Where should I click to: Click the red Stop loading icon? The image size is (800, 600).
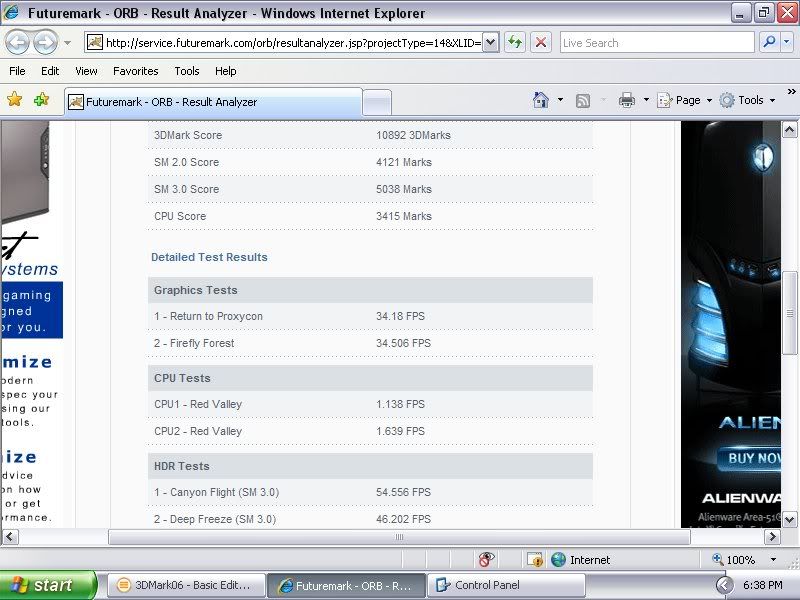(x=541, y=42)
